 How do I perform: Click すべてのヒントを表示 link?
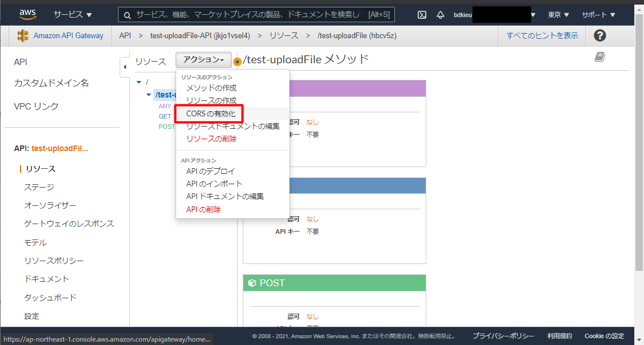click(x=542, y=36)
